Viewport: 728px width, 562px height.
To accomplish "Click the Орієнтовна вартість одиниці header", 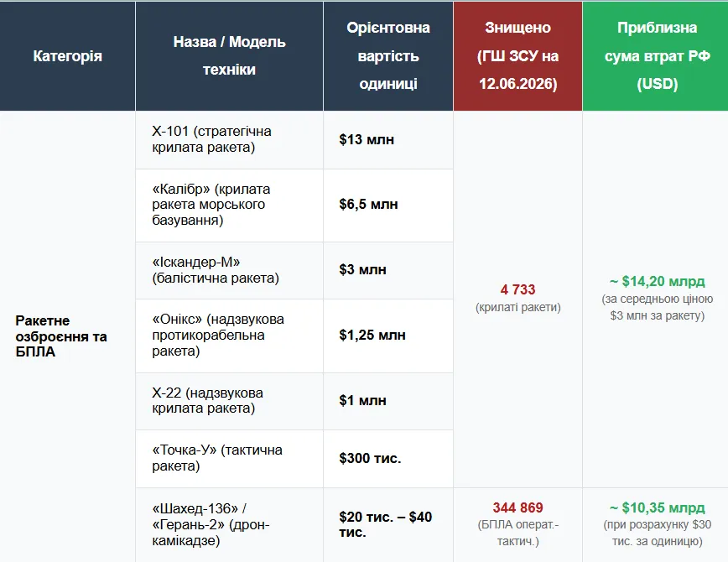I will [x=388, y=56].
